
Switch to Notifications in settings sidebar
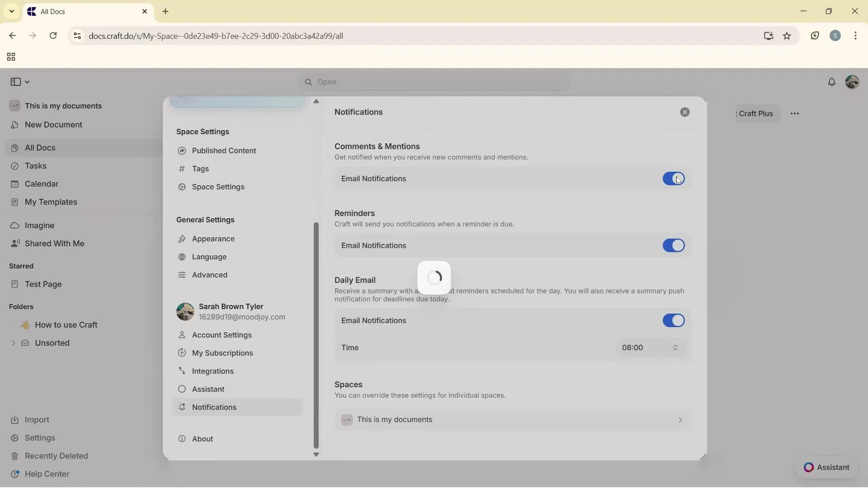pos(214,407)
